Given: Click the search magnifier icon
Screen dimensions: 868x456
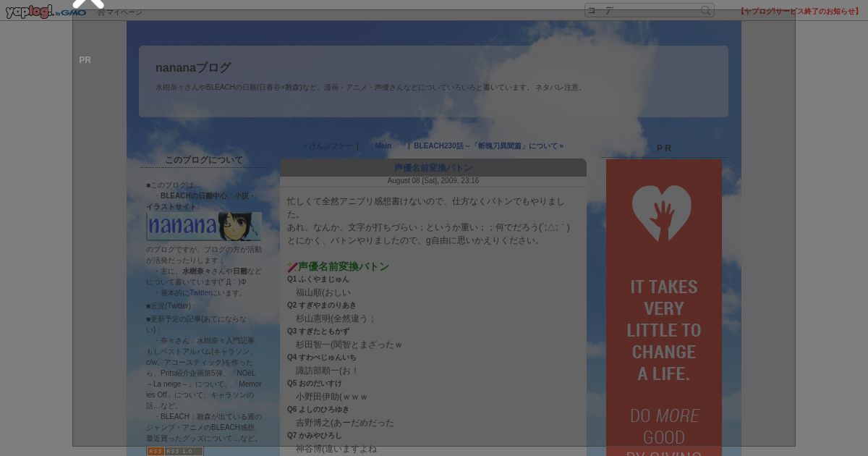Looking at the screenshot, I should point(706,10).
